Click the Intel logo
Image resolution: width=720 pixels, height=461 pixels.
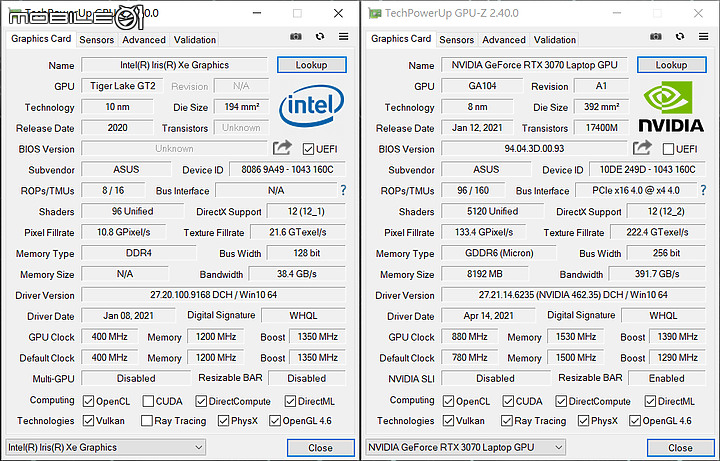pyautogui.click(x=311, y=106)
